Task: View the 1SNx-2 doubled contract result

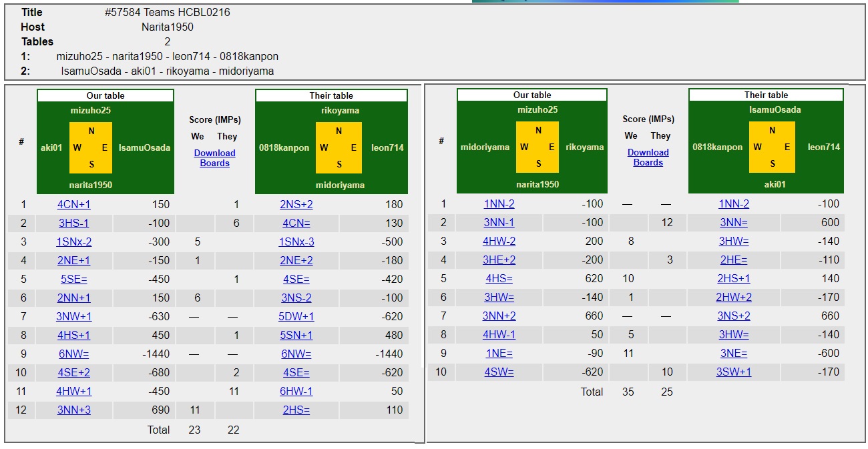Action: point(73,242)
